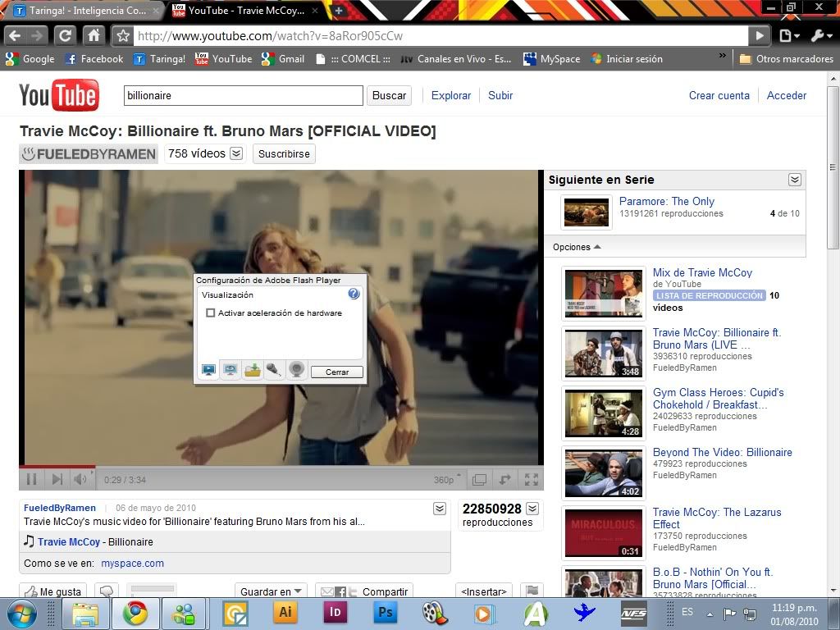Viewport: 840px width, 630px height.
Task: Open the Facebook bookmark
Action: coord(94,59)
